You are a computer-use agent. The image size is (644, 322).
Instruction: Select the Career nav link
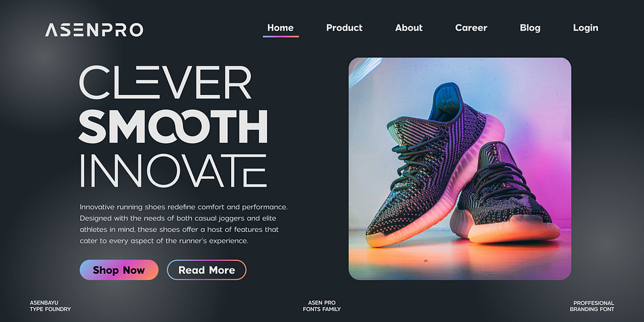coord(471,28)
